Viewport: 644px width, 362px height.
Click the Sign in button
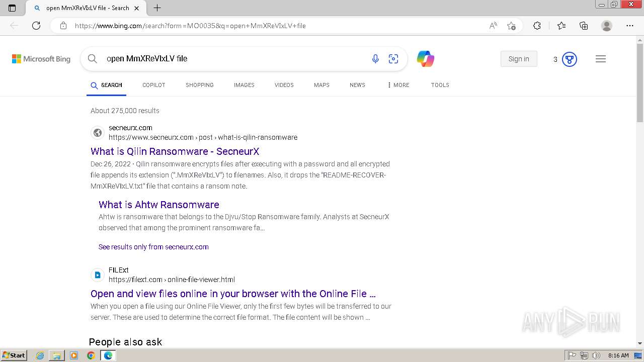(519, 59)
